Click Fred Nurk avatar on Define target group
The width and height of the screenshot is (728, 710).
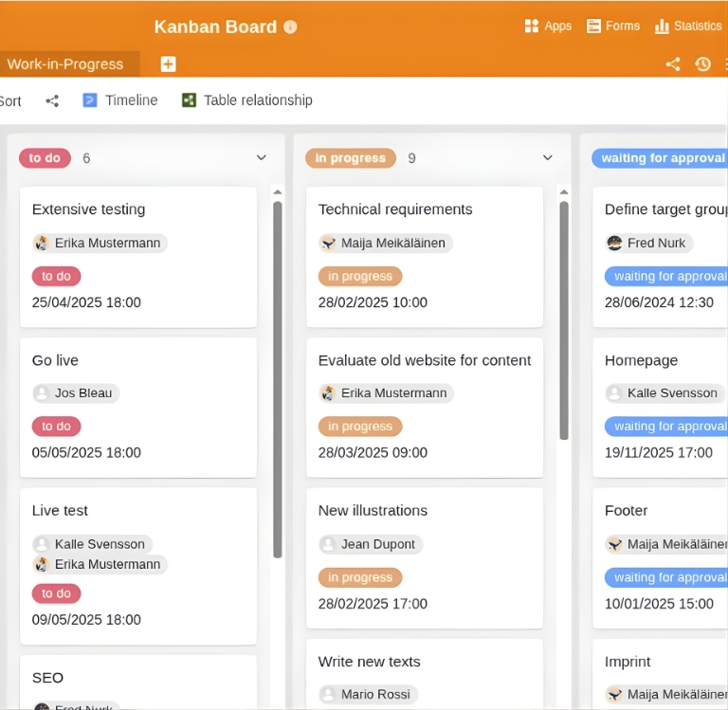[x=614, y=243]
